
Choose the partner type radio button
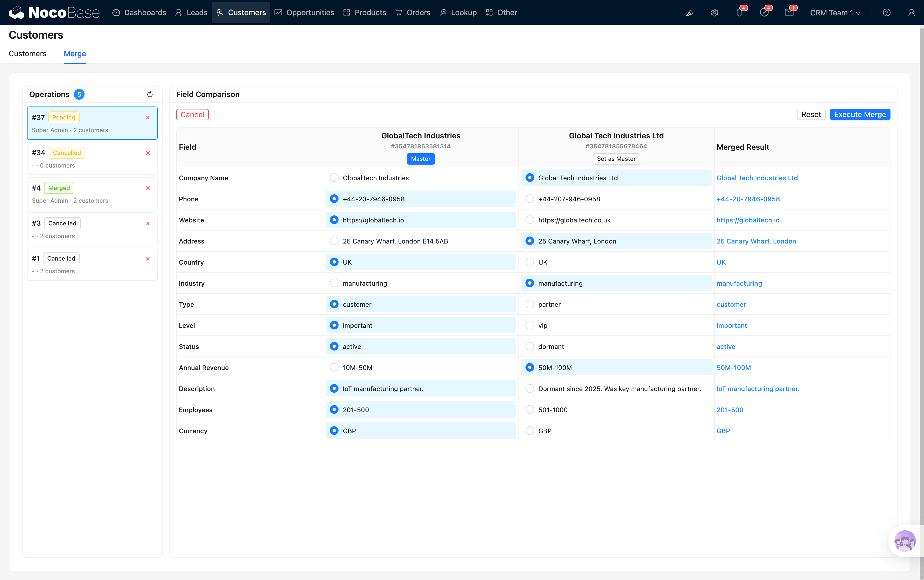pos(530,304)
